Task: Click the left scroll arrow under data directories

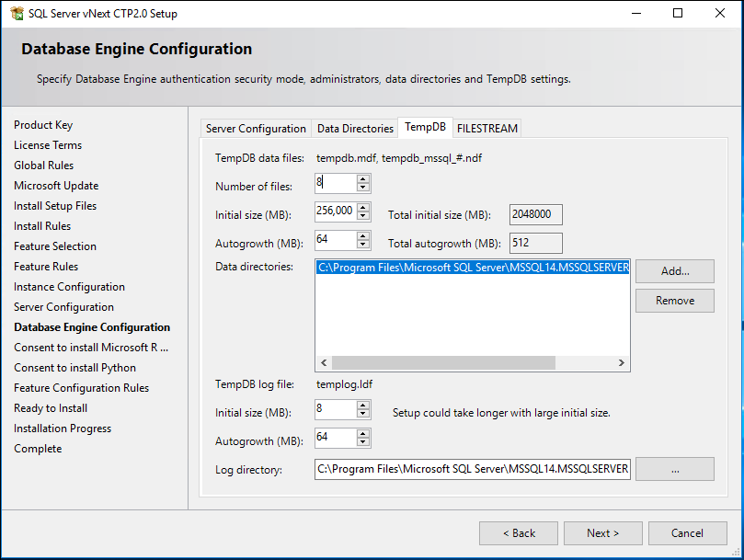Action: [324, 363]
